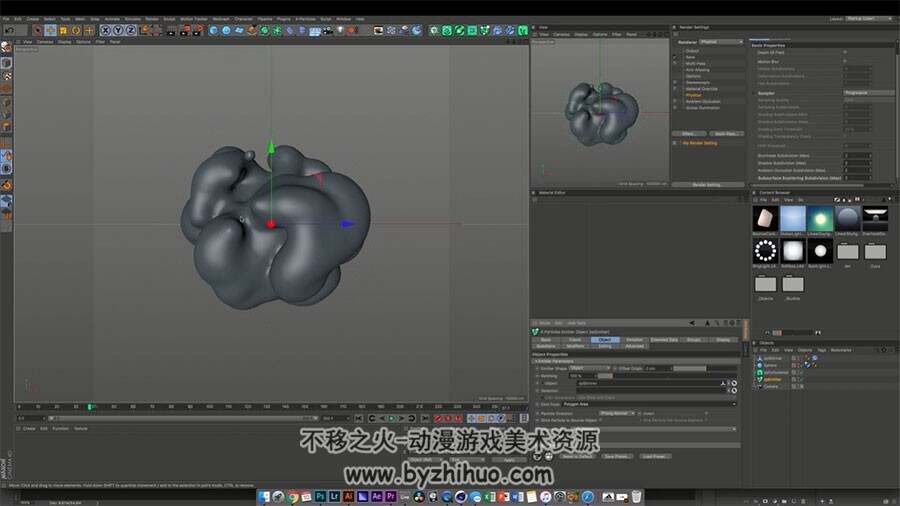
Task: Select xpEmitter in Object Manager
Action: point(773,379)
